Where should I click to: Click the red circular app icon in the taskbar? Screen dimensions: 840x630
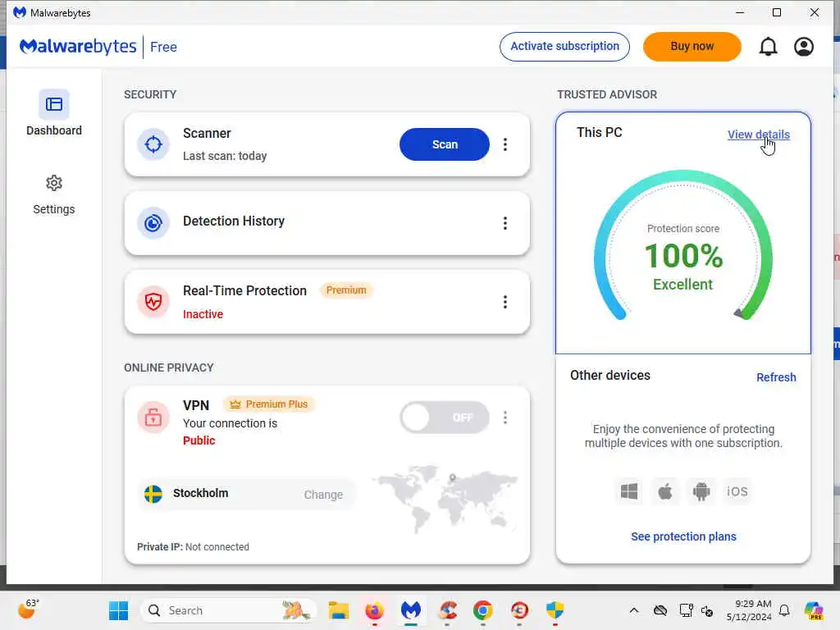coord(519,610)
